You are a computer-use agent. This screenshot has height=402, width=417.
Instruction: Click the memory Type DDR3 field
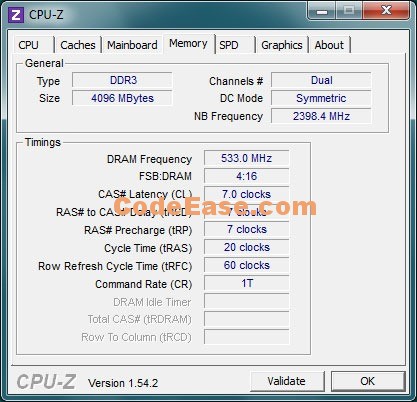(x=122, y=80)
